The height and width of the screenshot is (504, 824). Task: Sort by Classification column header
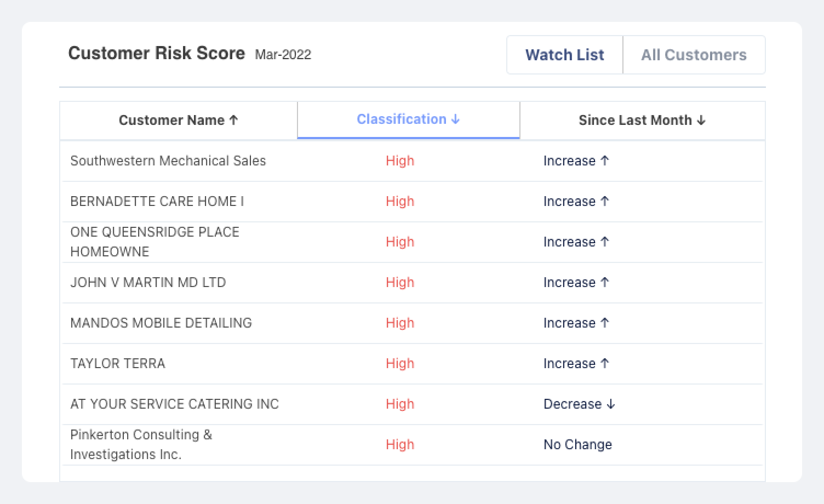pyautogui.click(x=402, y=119)
